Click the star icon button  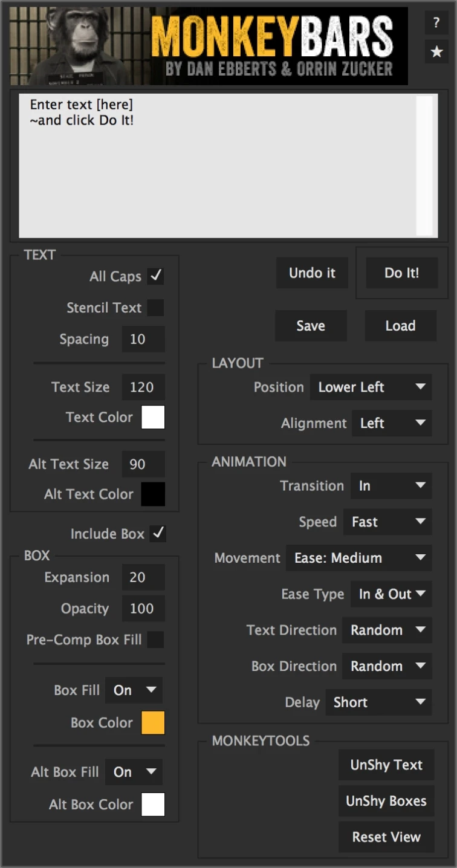tap(436, 53)
